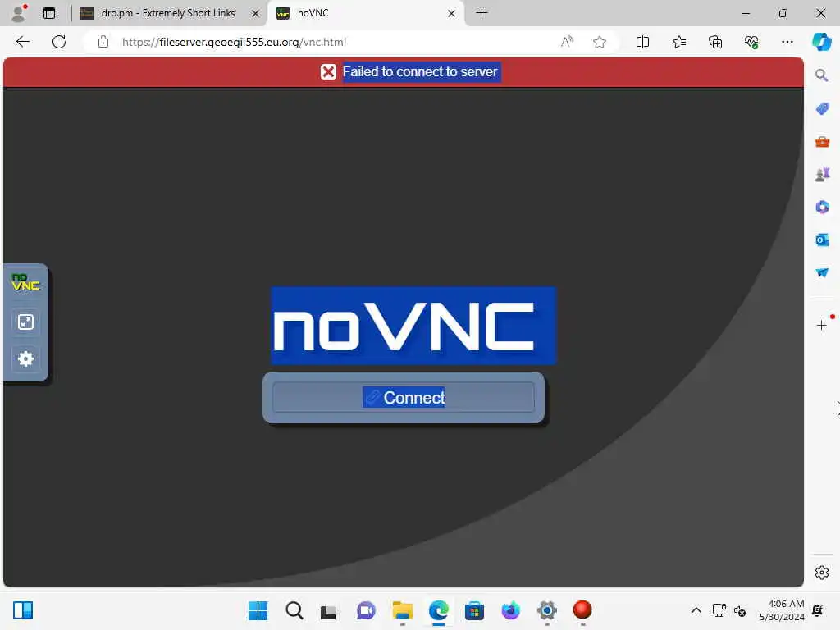Open the sidebar settings gear at the bottom
This screenshot has width=840, height=630.
coord(821,573)
